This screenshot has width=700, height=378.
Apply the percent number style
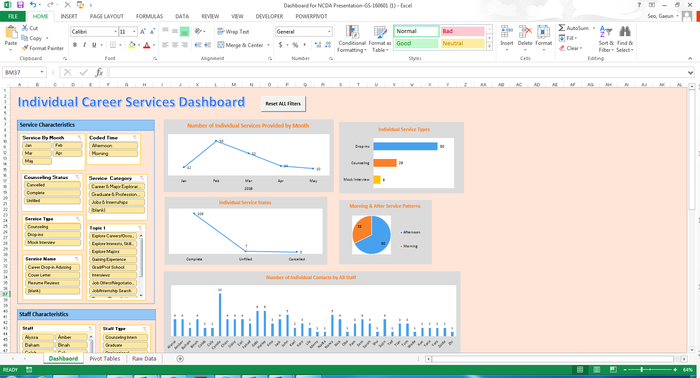click(295, 45)
